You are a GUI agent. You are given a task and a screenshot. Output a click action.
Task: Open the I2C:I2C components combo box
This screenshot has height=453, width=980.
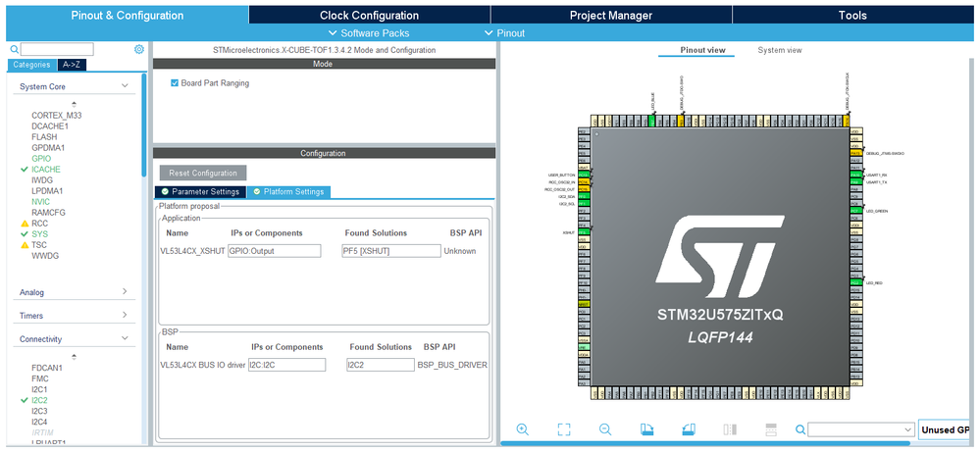point(286,365)
